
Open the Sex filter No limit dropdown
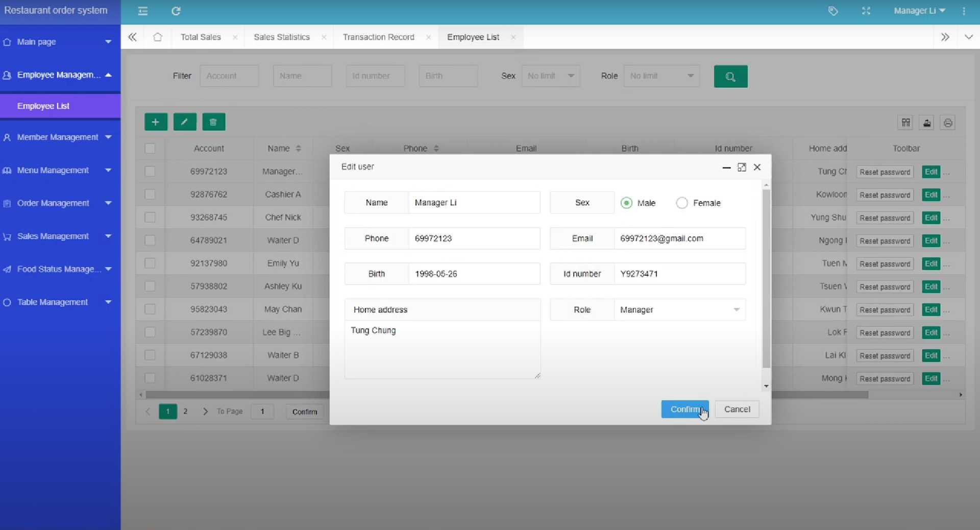pos(550,76)
